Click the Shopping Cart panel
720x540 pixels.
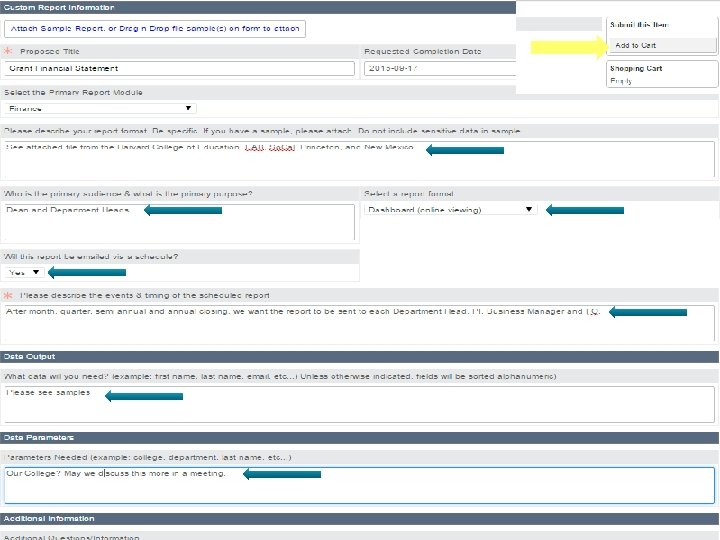662,74
